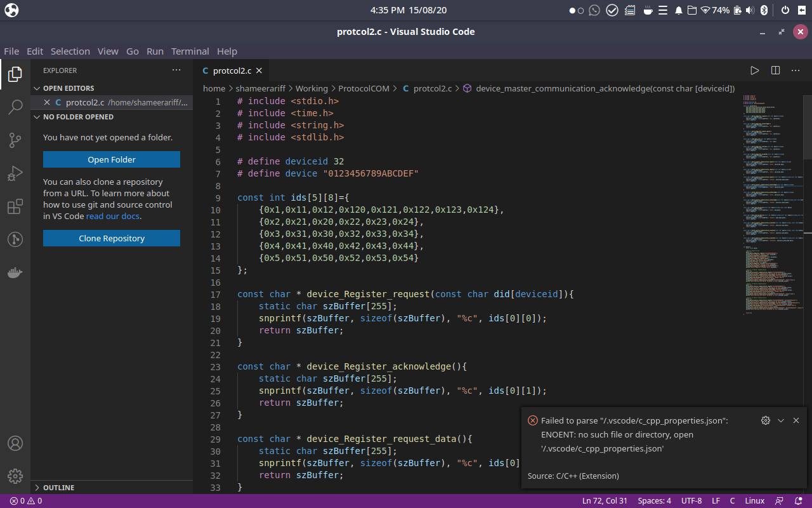Open the Terminal menu
Image resolution: width=812 pixels, height=508 pixels.
[190, 51]
